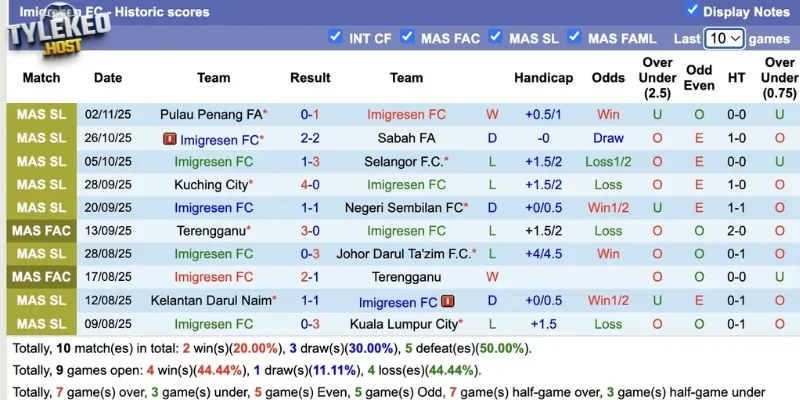The height and width of the screenshot is (400, 800).
Task: Open the Sabah FA team link
Action: (x=406, y=138)
